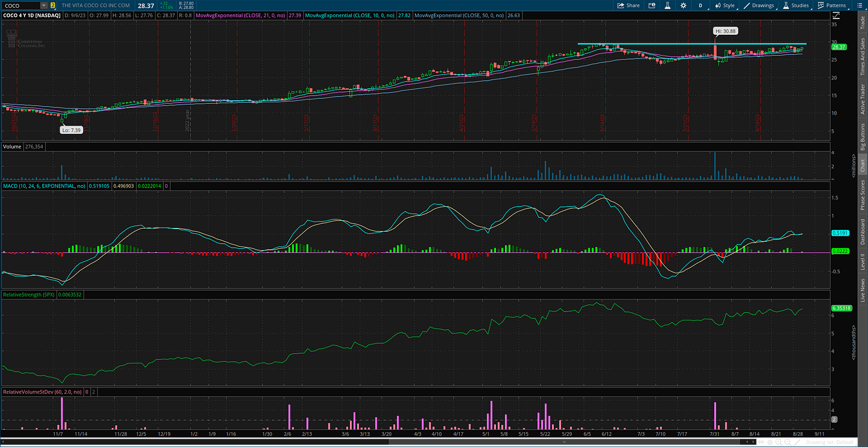Viewport: 868px width, 447px height.
Task: Open the Studies menu
Action: 796,5
